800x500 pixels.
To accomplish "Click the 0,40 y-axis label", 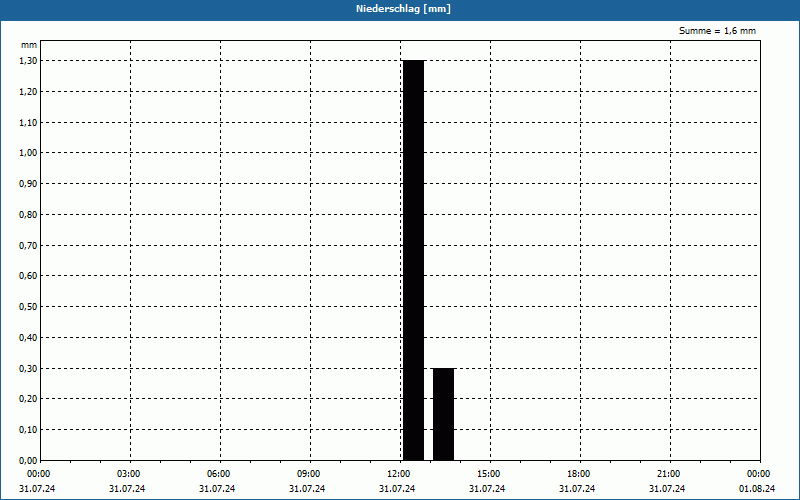I will [x=28, y=338].
